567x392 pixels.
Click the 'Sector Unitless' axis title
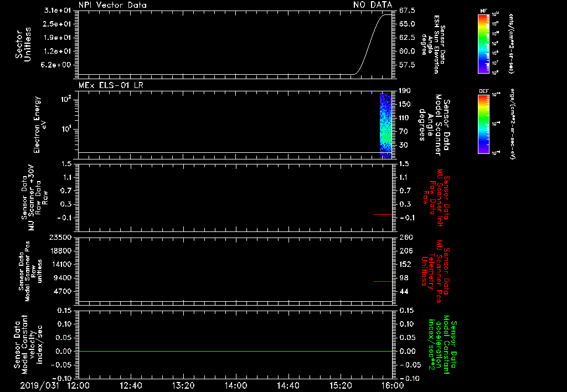pyautogui.click(x=23, y=44)
